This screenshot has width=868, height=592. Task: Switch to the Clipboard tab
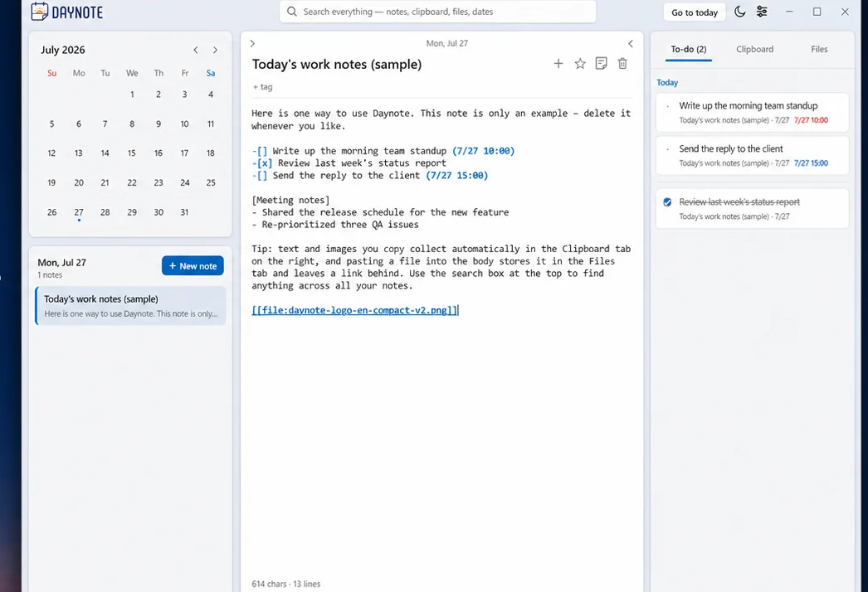pos(754,49)
